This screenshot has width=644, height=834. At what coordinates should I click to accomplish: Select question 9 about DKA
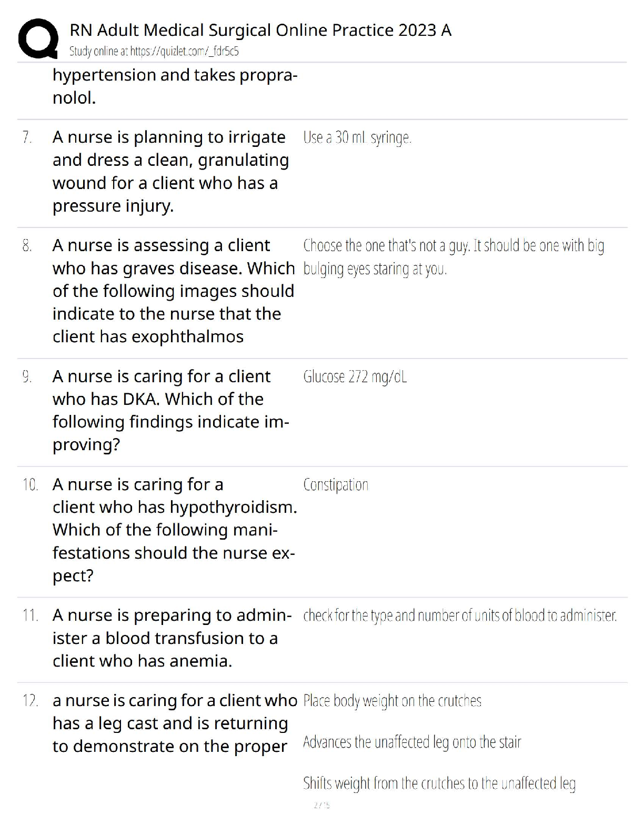pos(170,410)
